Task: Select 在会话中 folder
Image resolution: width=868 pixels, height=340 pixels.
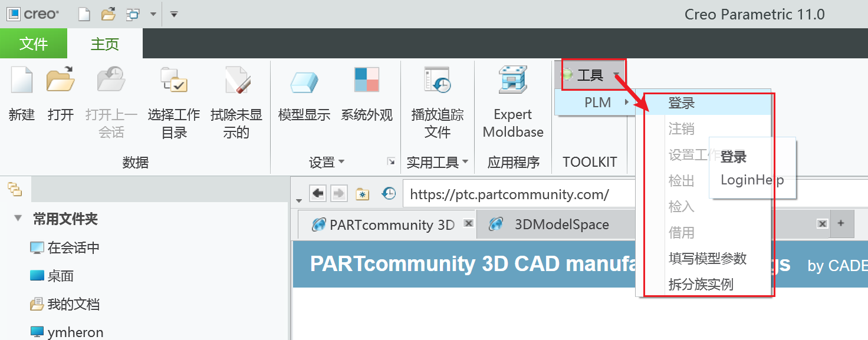Action: click(65, 247)
